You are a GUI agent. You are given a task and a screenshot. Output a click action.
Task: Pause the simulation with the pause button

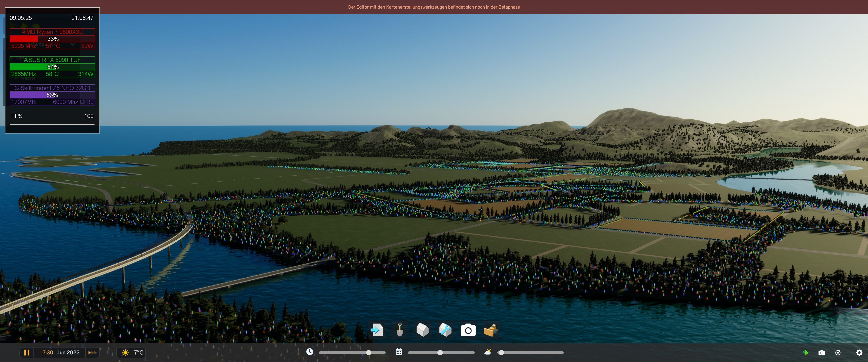27,352
